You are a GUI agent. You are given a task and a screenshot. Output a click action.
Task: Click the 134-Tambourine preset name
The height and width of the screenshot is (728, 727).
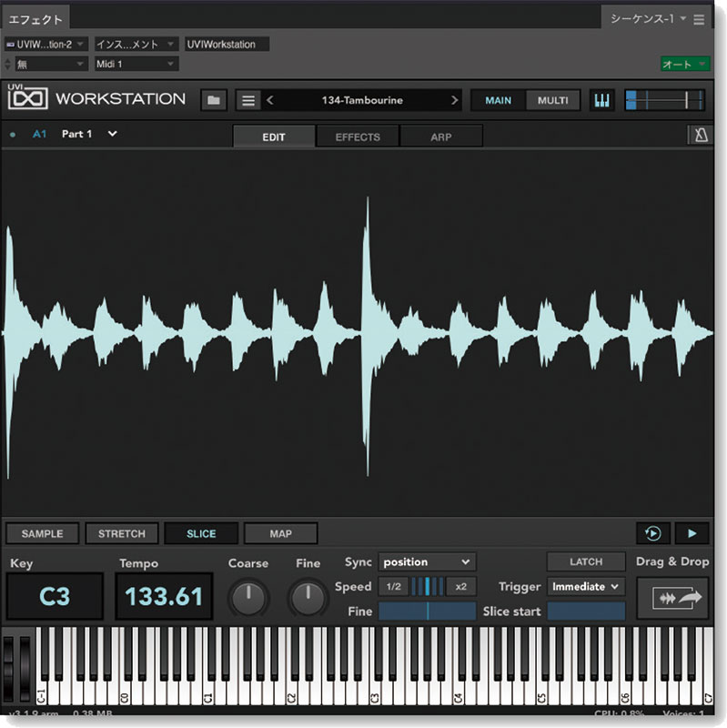coord(362,100)
